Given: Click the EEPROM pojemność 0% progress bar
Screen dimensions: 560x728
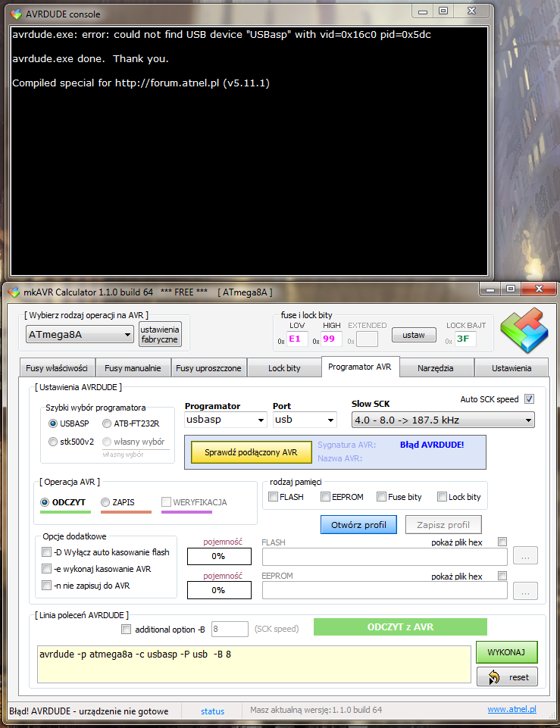Looking at the screenshot, I should [219, 590].
